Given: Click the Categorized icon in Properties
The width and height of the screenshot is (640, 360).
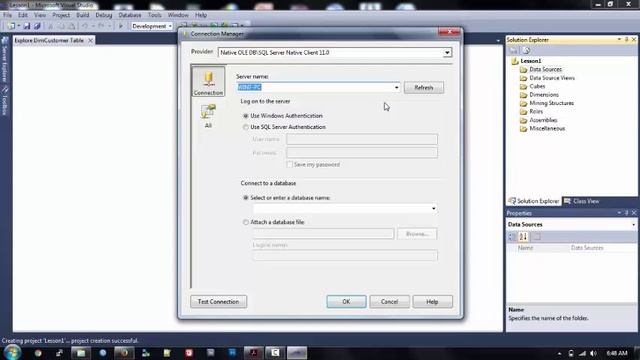Looking at the screenshot, I should click(512, 237).
